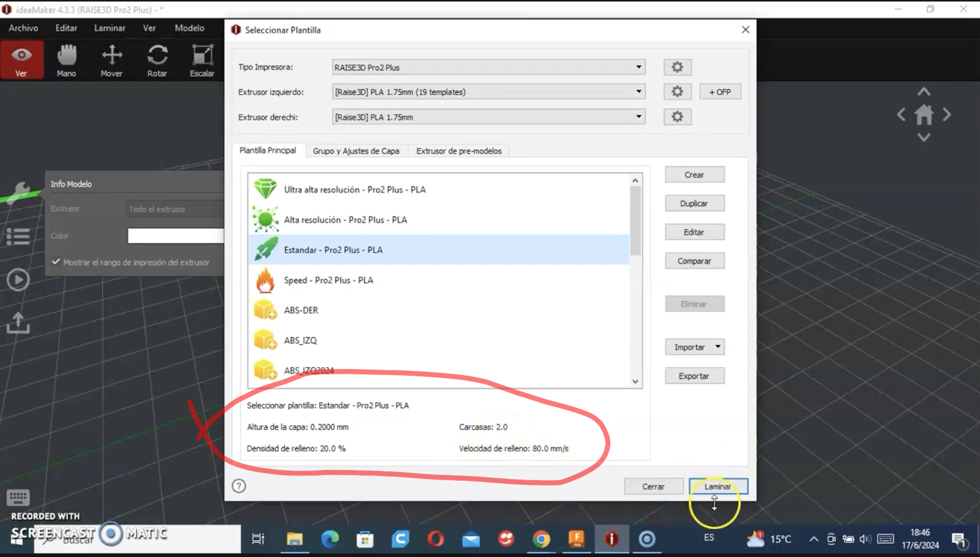The width and height of the screenshot is (980, 557).
Task: Expand the Tipo Impresora dropdown
Action: coord(638,67)
